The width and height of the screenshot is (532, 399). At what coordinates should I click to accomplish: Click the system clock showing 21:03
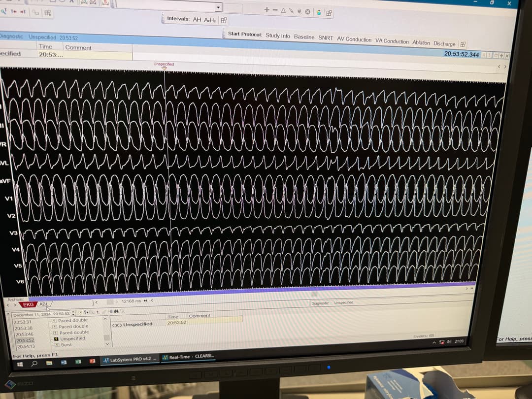point(459,341)
